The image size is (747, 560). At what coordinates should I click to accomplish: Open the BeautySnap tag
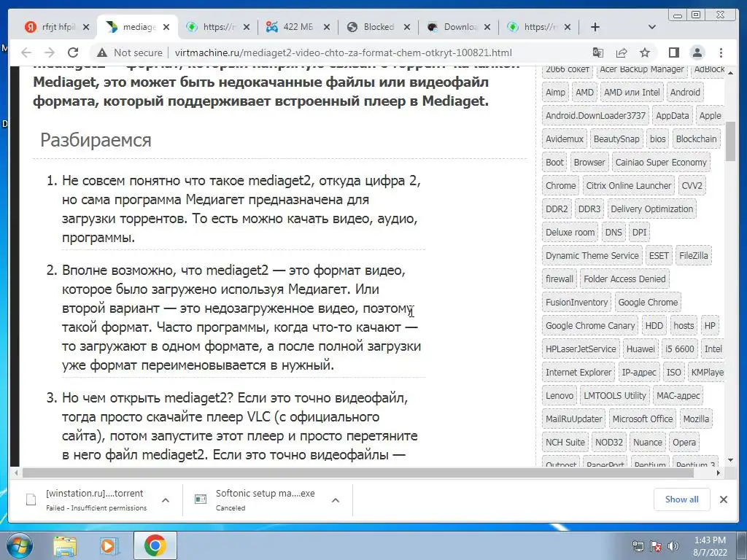(616, 139)
